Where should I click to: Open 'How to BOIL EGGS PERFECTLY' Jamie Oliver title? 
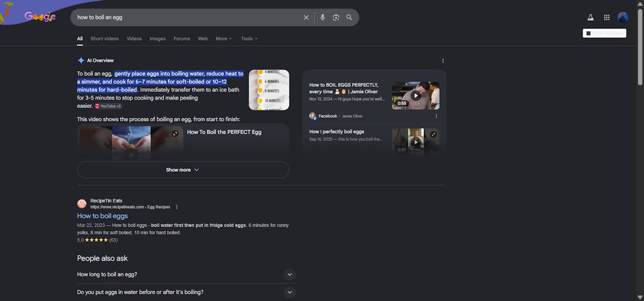344,88
